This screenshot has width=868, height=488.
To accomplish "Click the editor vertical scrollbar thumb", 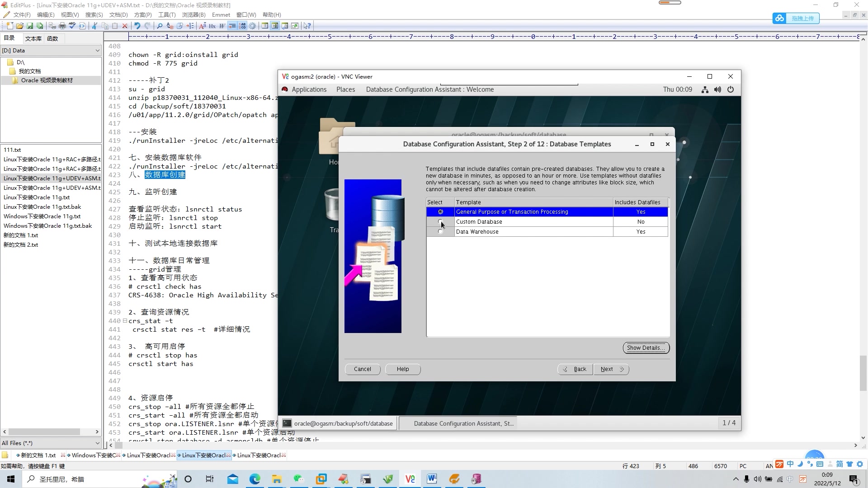I will 863,374.
